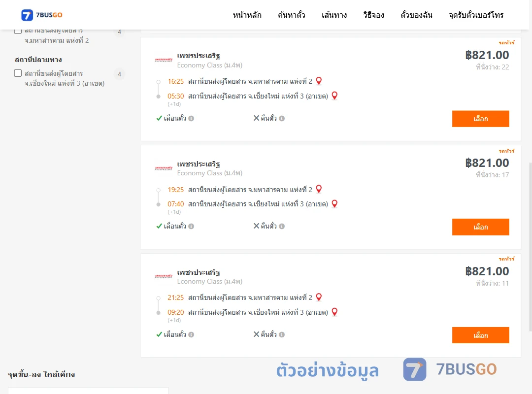This screenshot has width=532, height=394.
Task: Show map pin for 19:25 Maha Sarakham station
Action: [319, 189]
